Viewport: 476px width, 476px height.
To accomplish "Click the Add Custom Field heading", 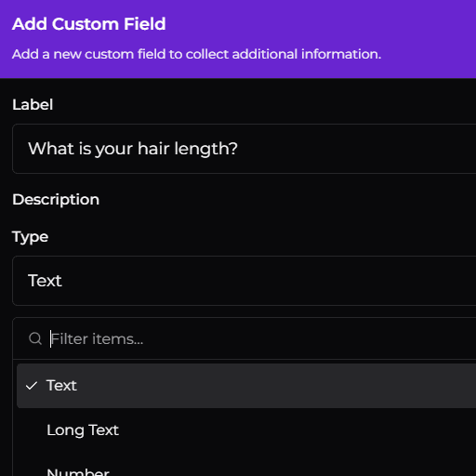I will click(89, 24).
